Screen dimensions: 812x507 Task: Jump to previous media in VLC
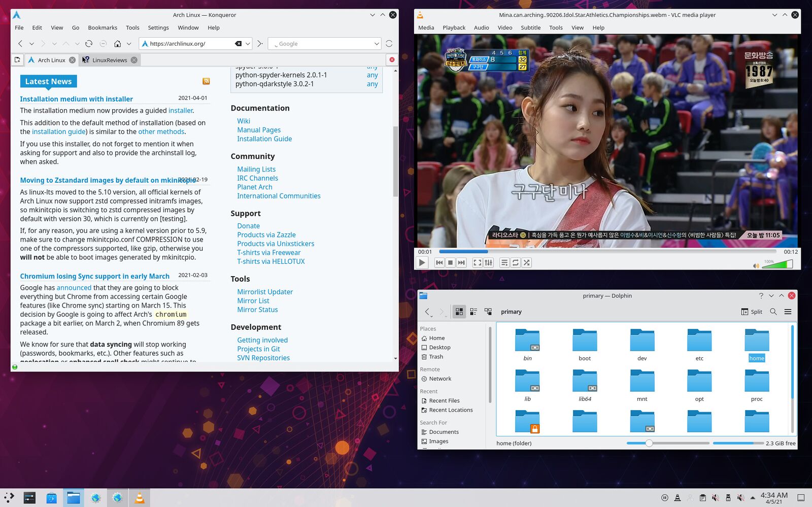[x=439, y=262]
